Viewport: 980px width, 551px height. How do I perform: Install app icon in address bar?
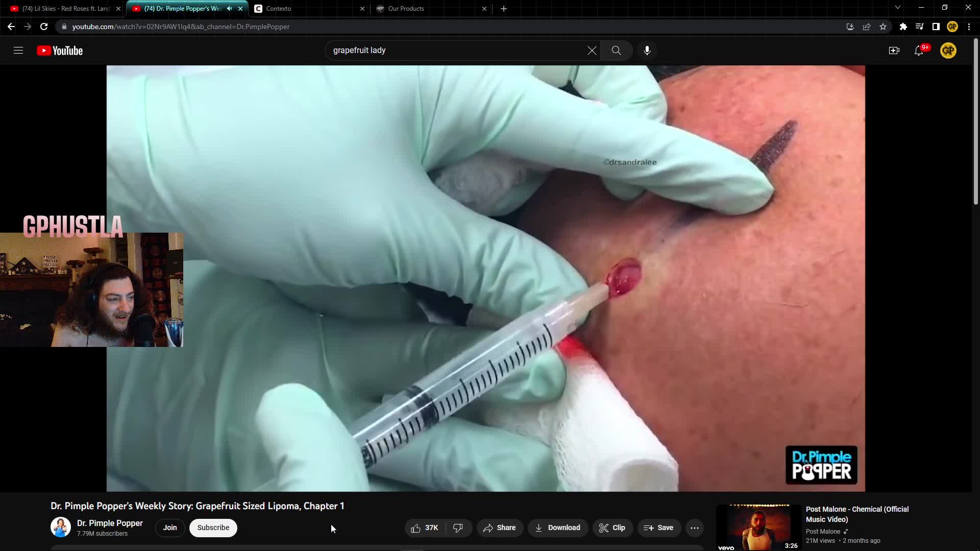coord(850,27)
